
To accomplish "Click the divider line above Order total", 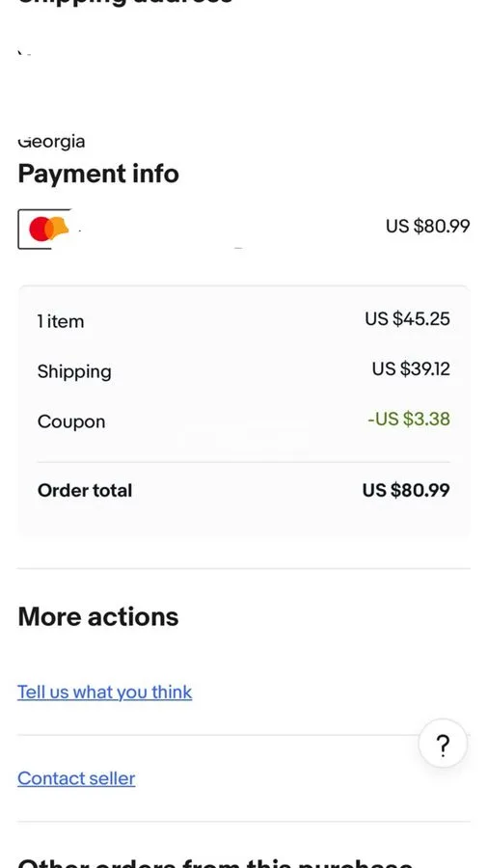I will [x=243, y=462].
